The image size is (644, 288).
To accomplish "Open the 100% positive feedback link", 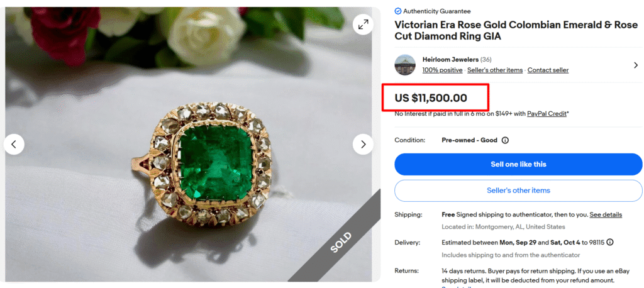I will point(442,70).
